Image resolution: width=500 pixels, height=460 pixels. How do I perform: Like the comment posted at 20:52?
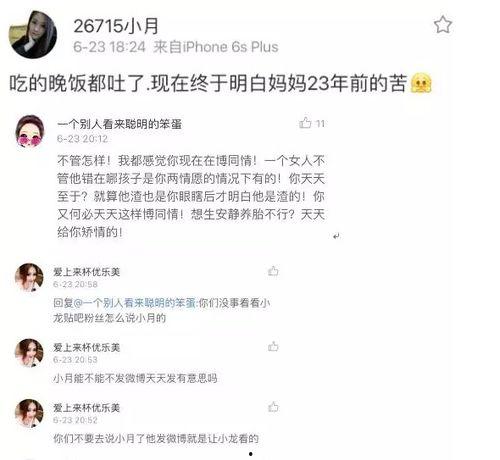click(273, 407)
